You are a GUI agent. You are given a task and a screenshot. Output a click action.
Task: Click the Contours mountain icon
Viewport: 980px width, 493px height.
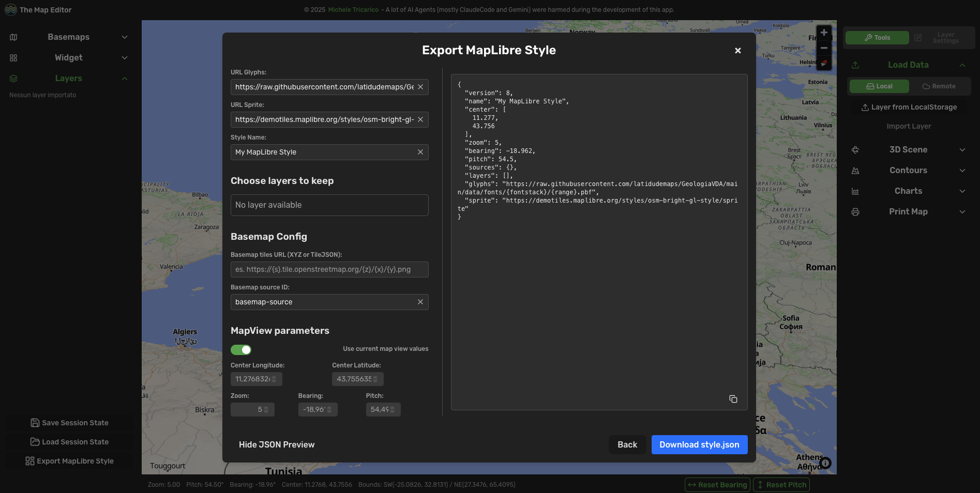tap(855, 170)
